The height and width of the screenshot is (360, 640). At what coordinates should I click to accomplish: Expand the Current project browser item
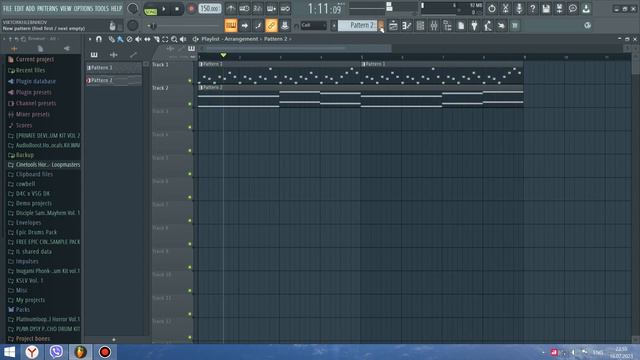pos(35,59)
